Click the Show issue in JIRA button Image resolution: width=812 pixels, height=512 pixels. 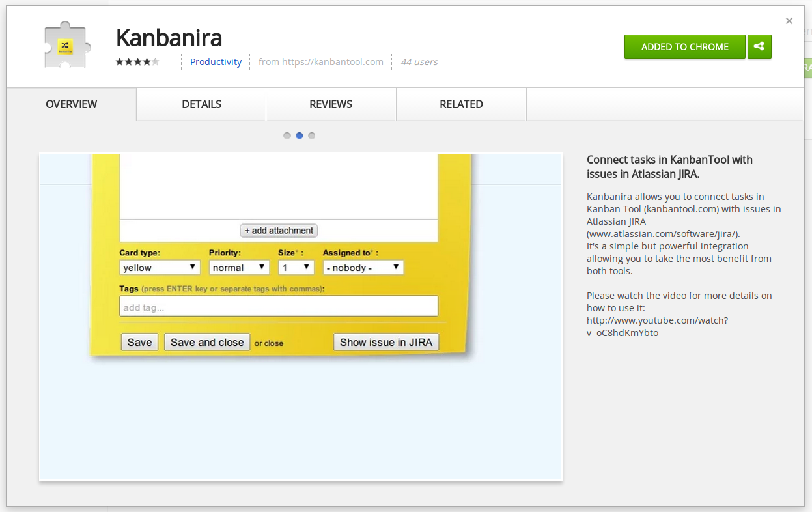(385, 341)
